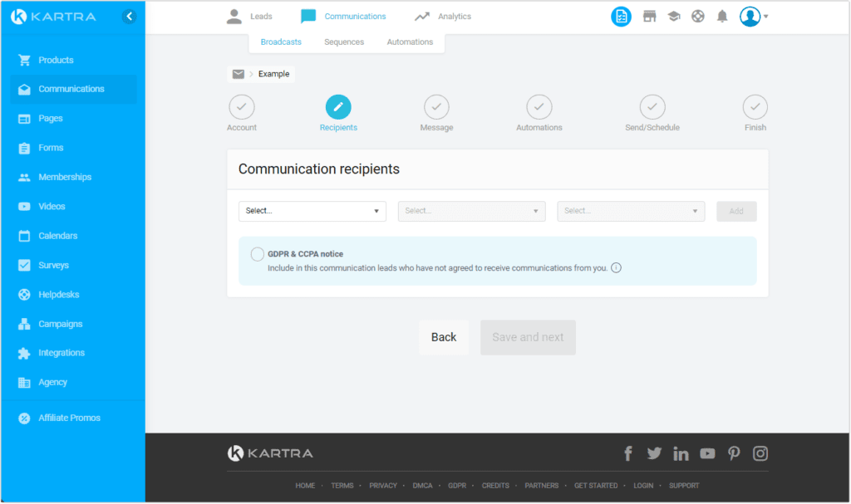
Task: Go to the Recipients step
Action: (338, 114)
